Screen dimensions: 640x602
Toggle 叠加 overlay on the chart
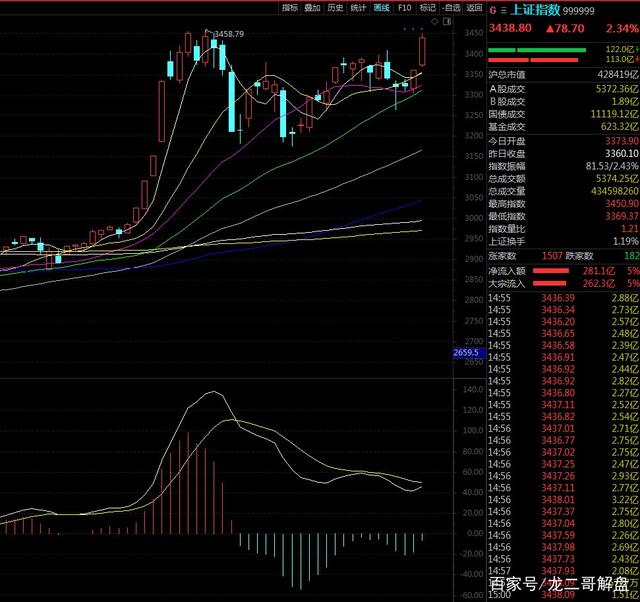coord(313,7)
